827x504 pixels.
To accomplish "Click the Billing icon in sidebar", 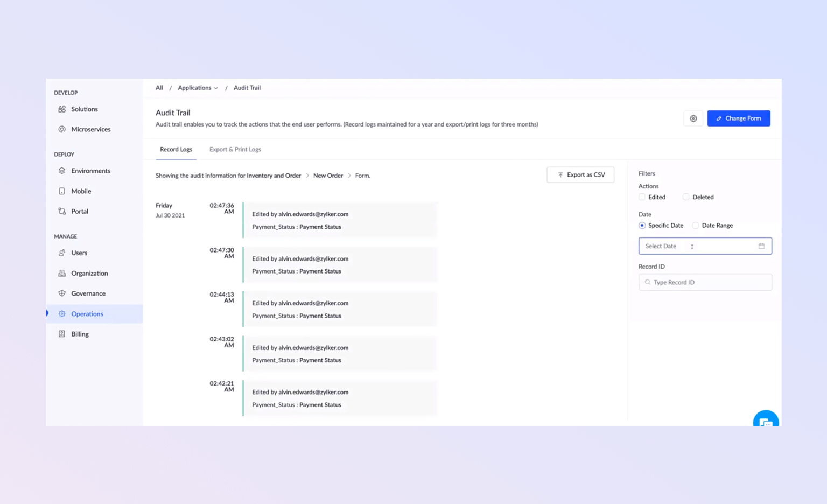I will point(62,334).
